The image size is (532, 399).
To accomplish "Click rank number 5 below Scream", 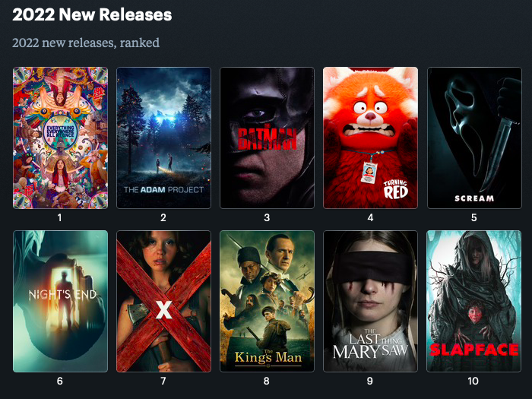I will (474, 217).
